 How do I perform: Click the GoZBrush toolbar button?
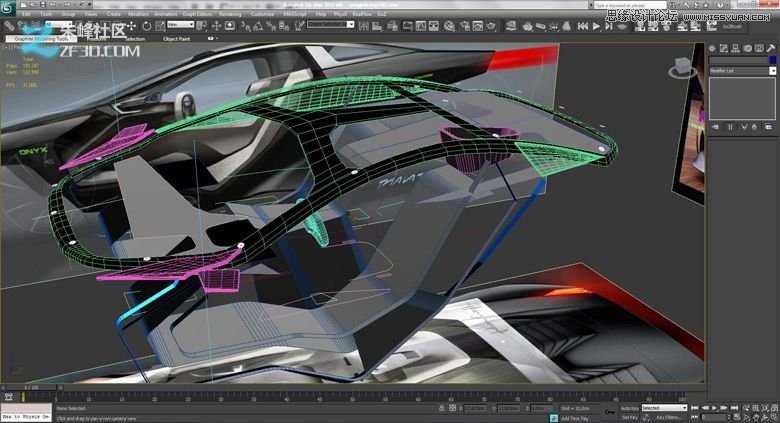734,27
